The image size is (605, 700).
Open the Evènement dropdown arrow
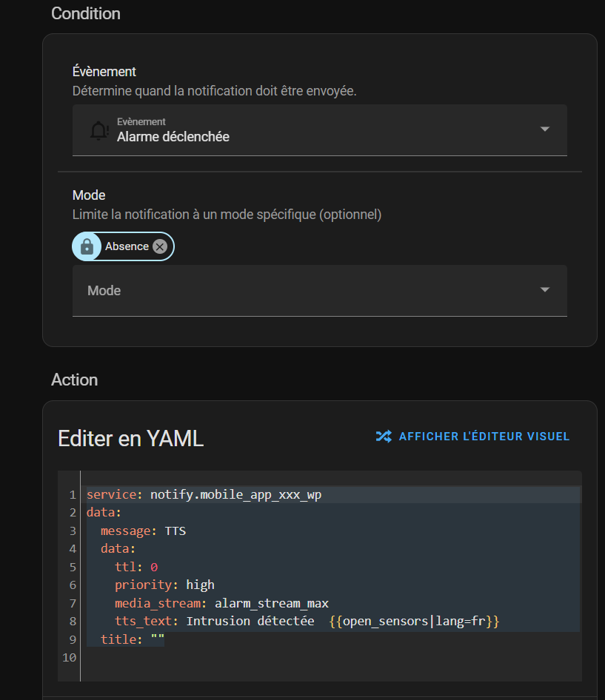coord(545,129)
